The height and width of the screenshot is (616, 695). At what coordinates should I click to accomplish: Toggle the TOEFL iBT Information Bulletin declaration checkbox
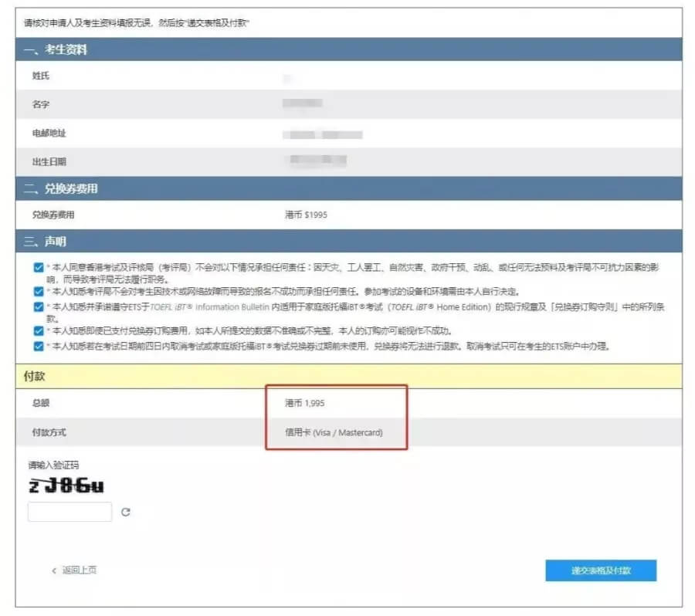[x=39, y=306]
